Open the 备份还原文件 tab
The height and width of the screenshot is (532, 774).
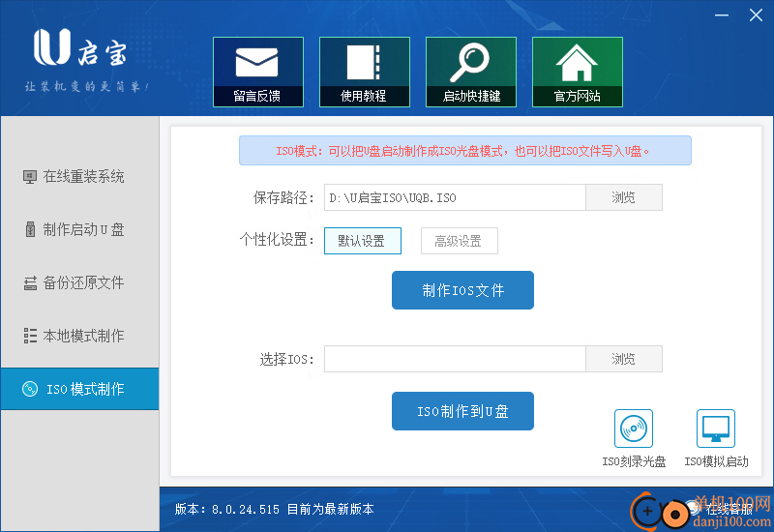coord(80,282)
